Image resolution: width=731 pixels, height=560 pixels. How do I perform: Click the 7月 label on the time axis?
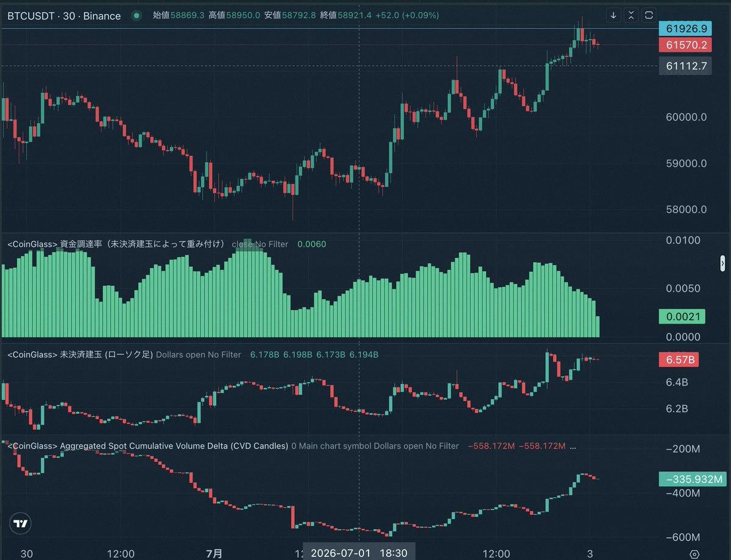click(214, 554)
